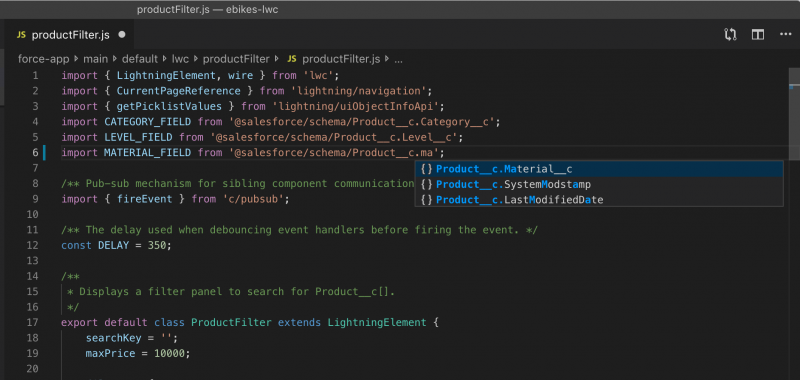The width and height of the screenshot is (800, 380).
Task: Click productFilter folder in the breadcrumb
Action: pyautogui.click(x=236, y=59)
